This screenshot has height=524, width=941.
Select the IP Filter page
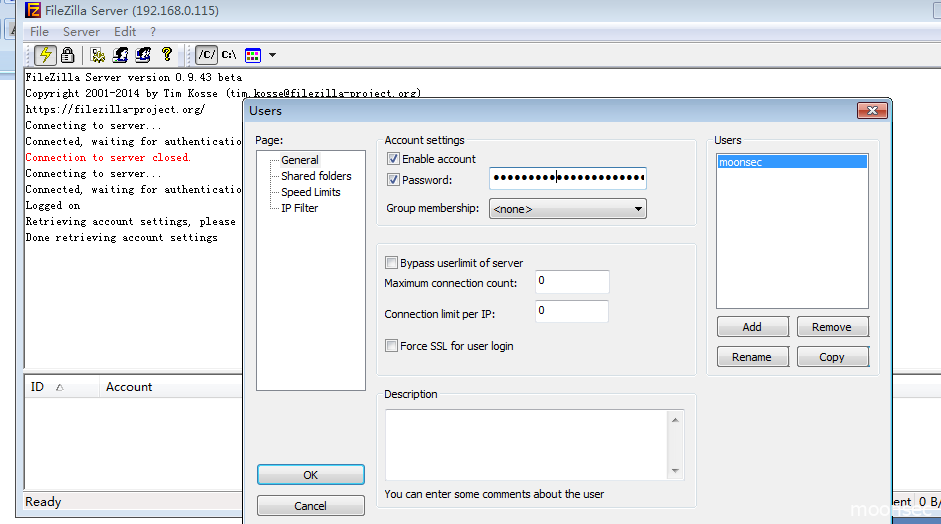coord(299,208)
